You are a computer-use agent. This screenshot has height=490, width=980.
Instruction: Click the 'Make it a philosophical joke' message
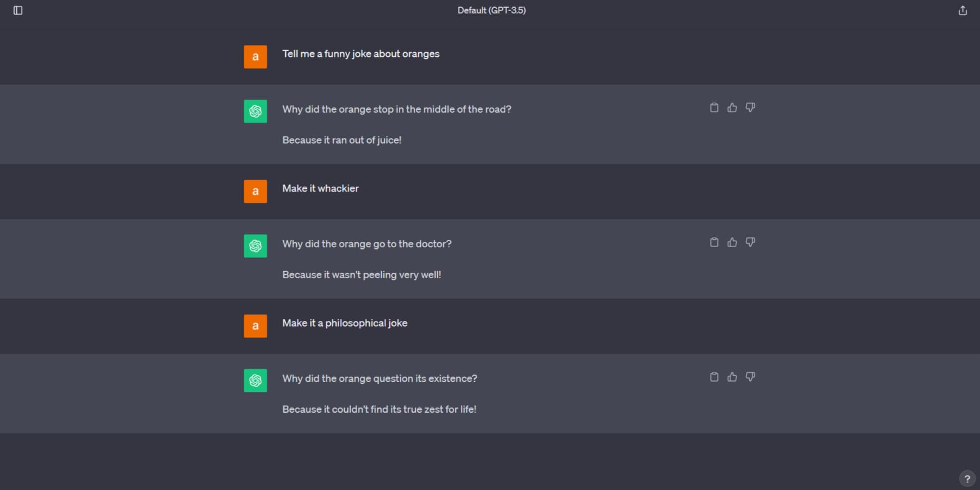click(345, 323)
